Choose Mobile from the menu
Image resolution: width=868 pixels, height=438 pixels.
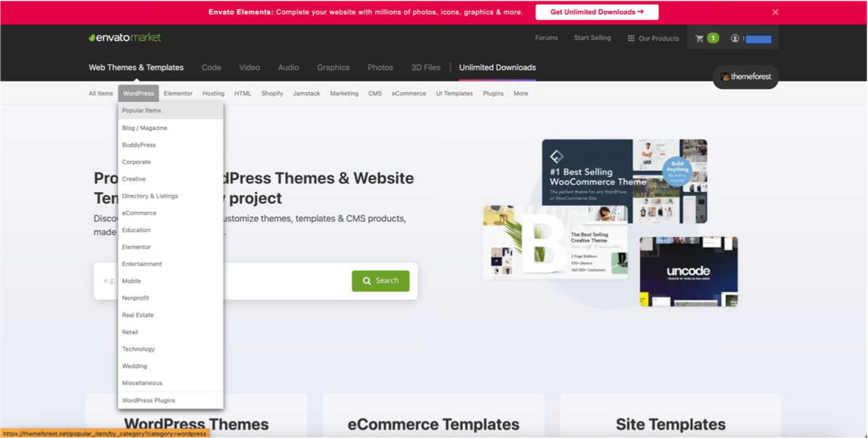pos(171,280)
